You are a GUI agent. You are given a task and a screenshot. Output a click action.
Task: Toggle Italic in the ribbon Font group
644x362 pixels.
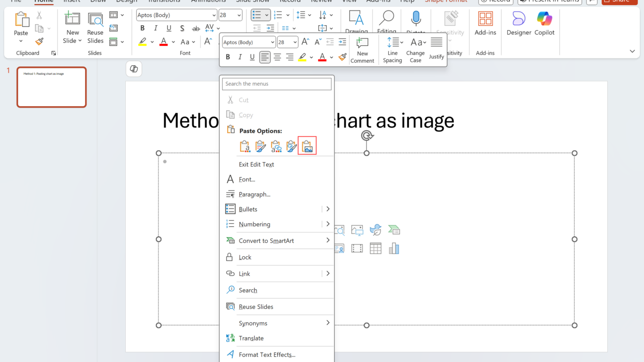(x=155, y=28)
